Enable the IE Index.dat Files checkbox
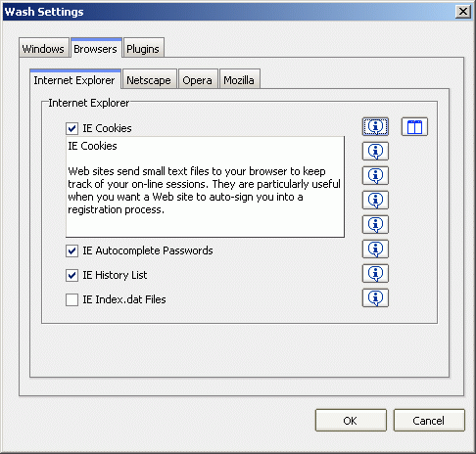The height and width of the screenshot is (454, 476). [x=71, y=299]
